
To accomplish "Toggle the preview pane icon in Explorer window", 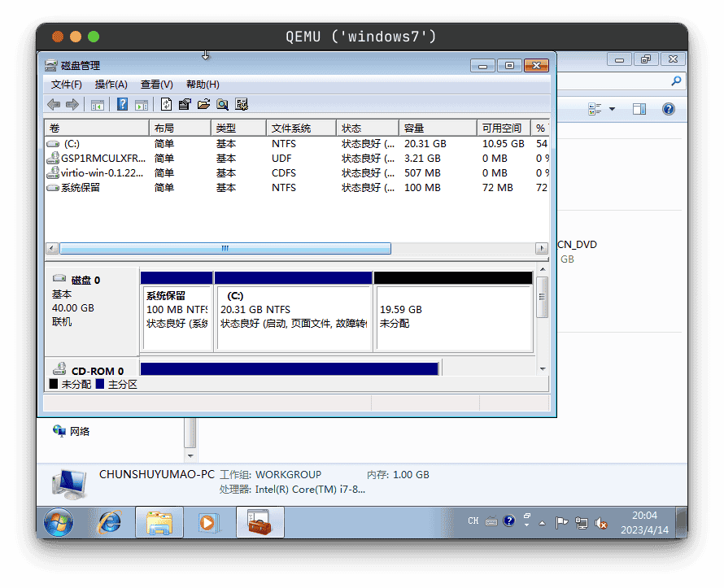I will pyautogui.click(x=639, y=109).
